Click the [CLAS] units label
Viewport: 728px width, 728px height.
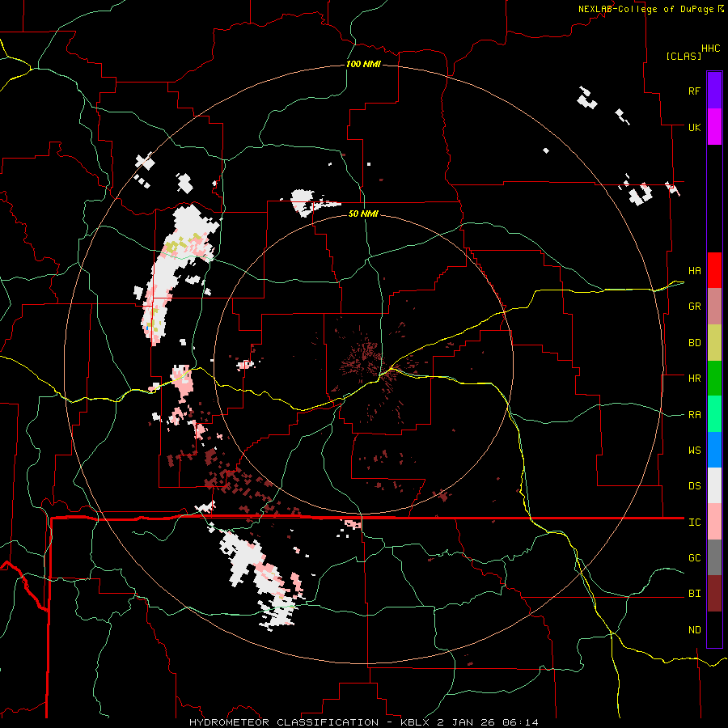[x=684, y=57]
